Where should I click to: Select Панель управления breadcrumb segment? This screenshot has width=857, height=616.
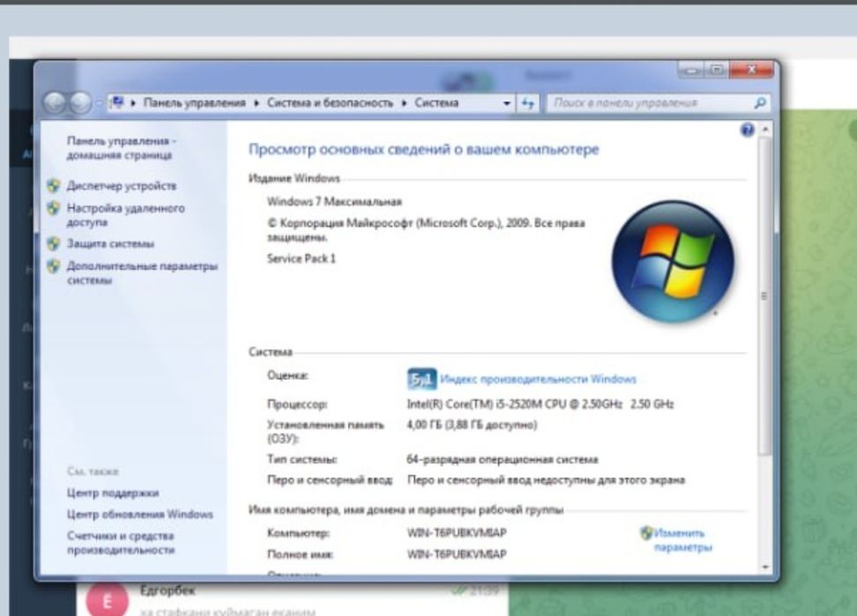(194, 102)
